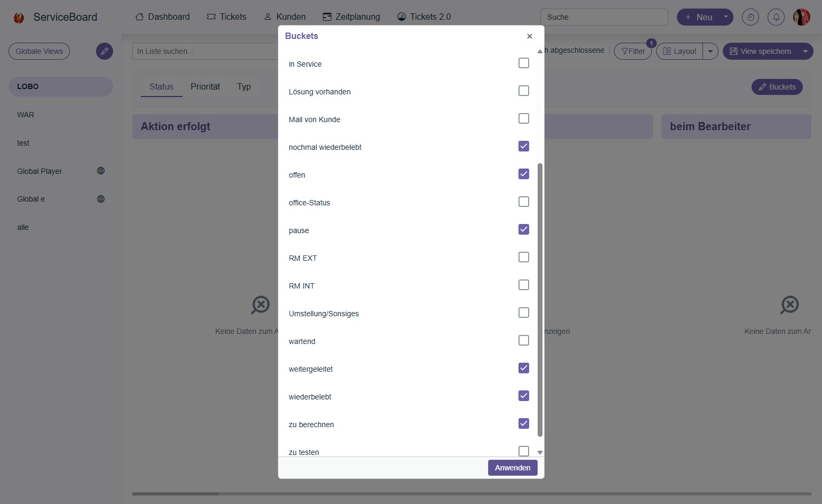The width and height of the screenshot is (822, 504).
Task: Click the ServiceBoard logo icon
Action: [19, 18]
